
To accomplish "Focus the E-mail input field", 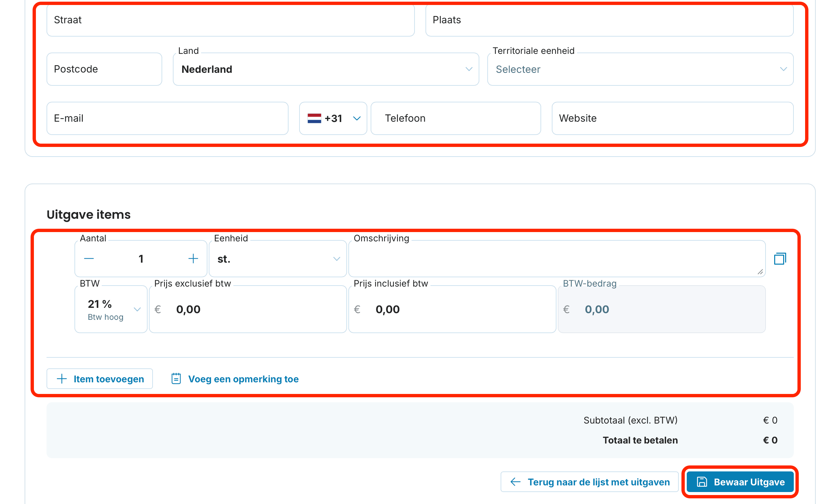I will [x=168, y=118].
